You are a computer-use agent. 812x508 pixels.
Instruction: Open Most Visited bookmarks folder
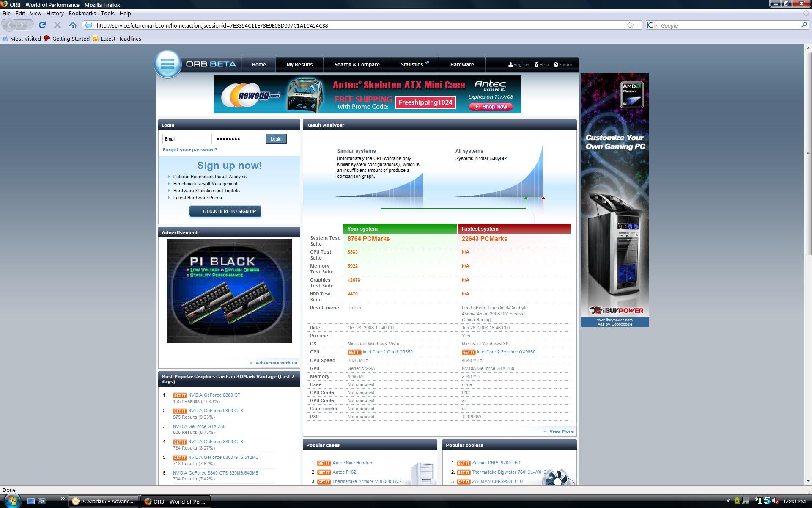(x=22, y=39)
